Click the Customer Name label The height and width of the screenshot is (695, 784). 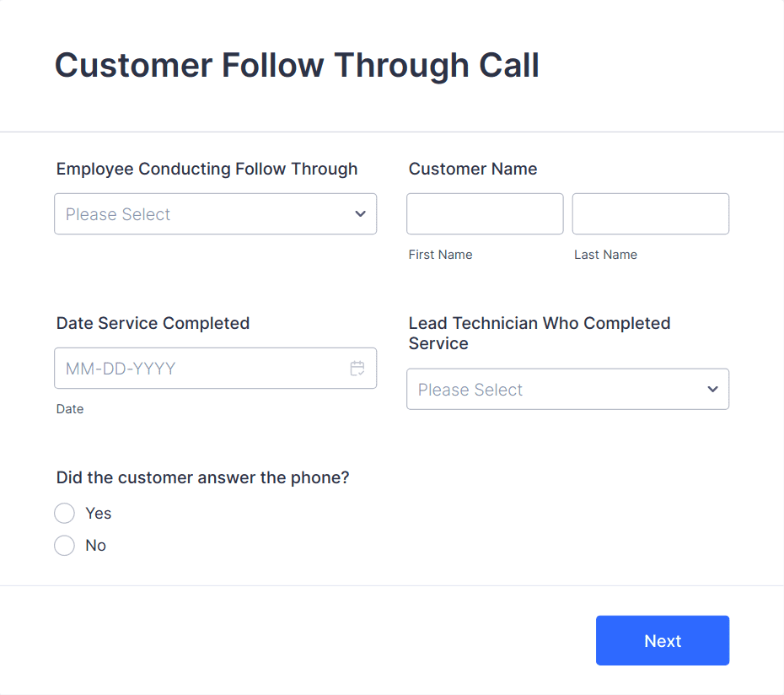(x=472, y=169)
